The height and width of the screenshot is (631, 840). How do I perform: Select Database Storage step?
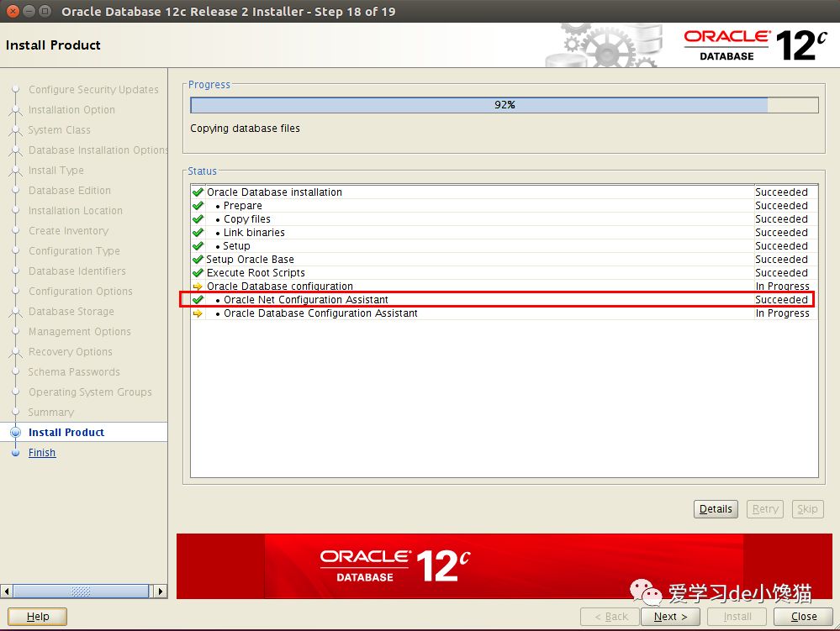coord(71,312)
